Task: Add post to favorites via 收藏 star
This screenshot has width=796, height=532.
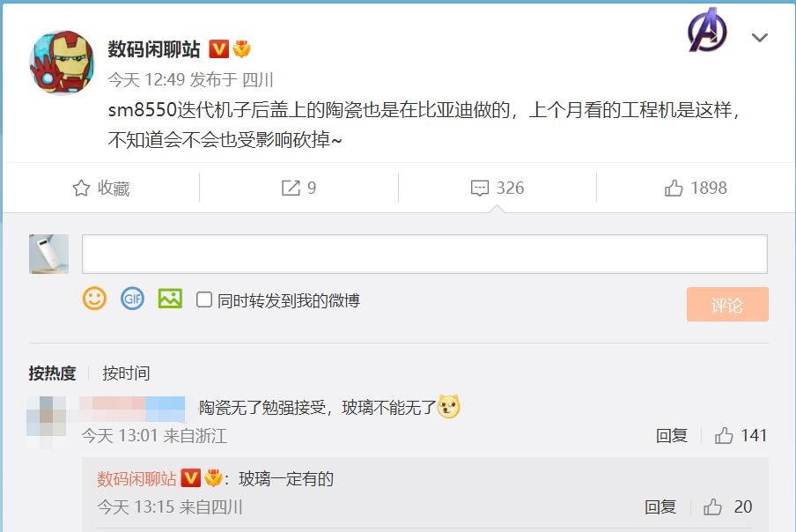Action: pos(101,188)
